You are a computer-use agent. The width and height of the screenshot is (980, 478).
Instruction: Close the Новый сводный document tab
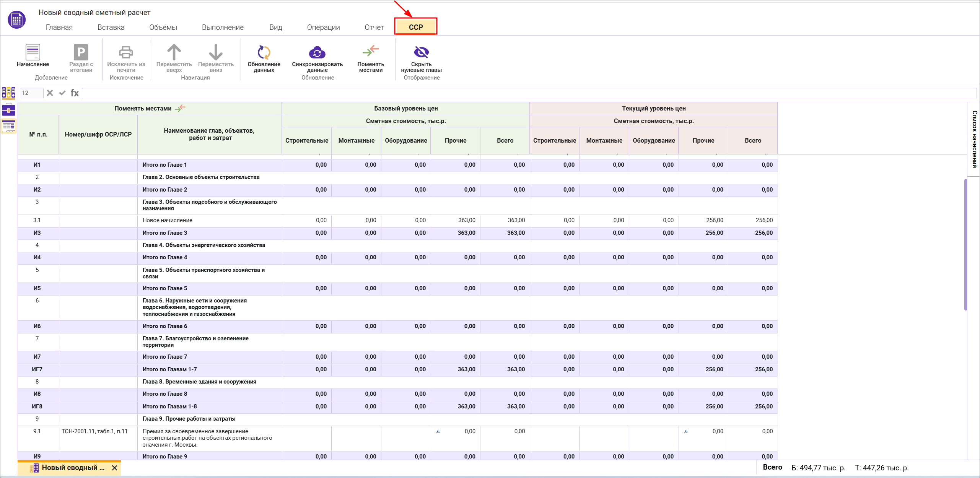(x=114, y=468)
